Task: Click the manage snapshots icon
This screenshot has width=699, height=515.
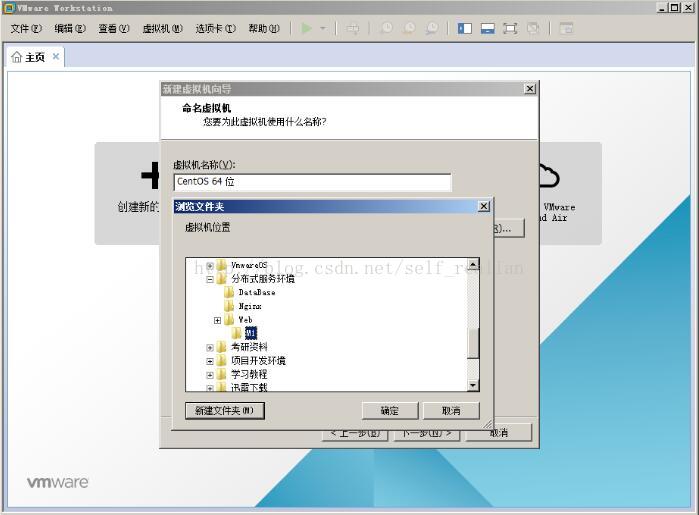Action: [432, 29]
